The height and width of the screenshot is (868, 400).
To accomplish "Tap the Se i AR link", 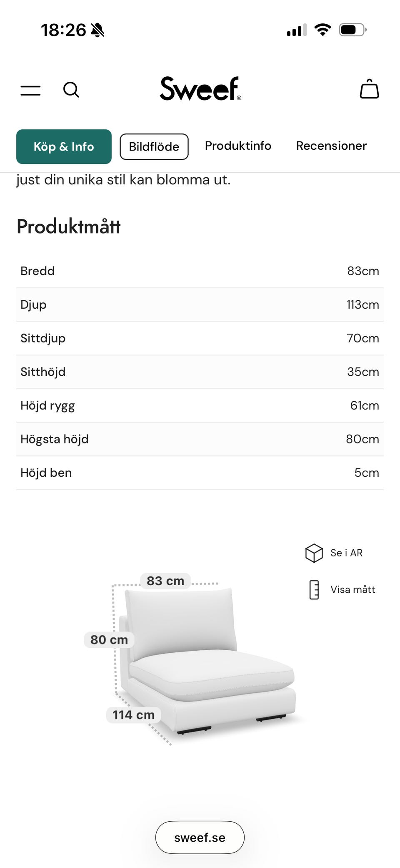I will 346,553.
